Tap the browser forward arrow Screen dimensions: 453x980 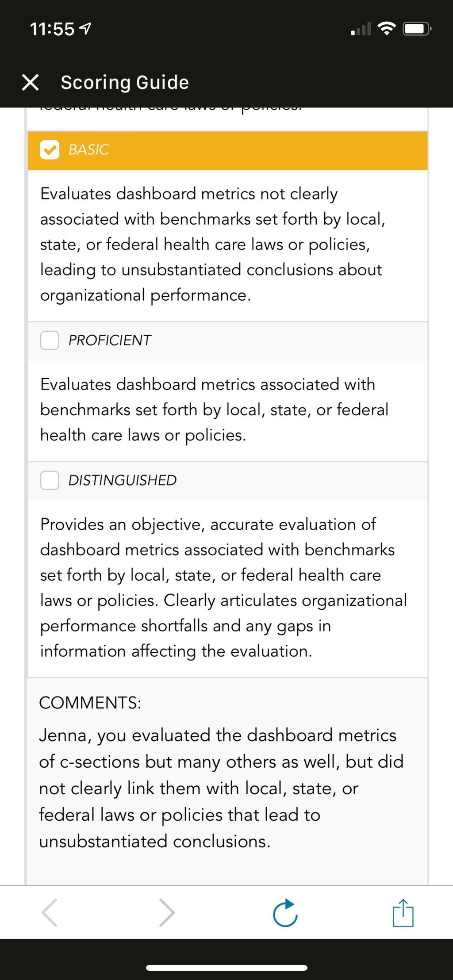tap(167, 912)
